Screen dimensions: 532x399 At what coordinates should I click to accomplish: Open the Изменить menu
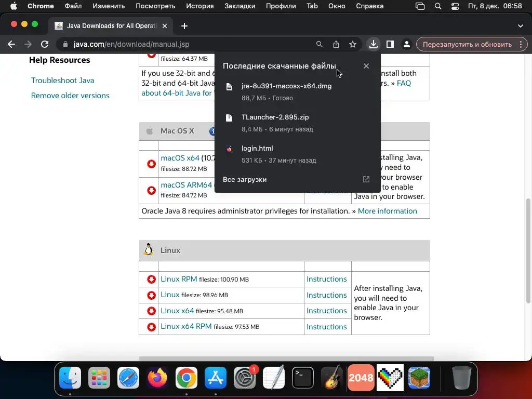coord(109,6)
